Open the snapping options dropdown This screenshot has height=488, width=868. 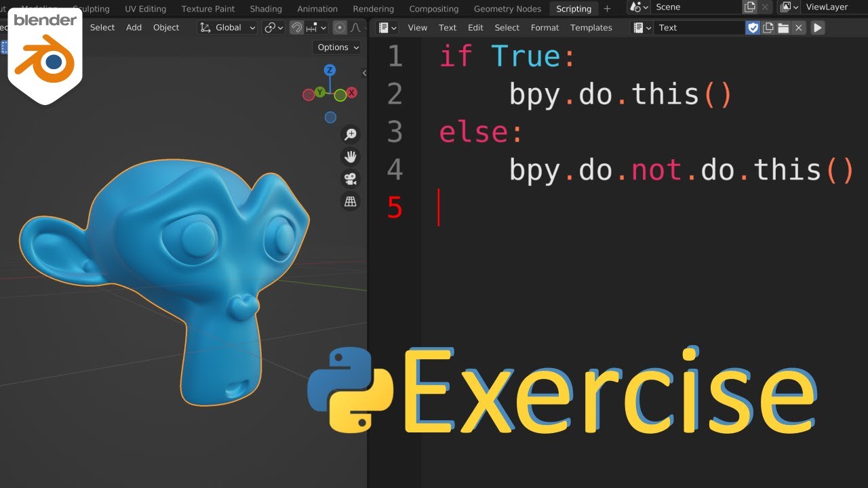[317, 28]
